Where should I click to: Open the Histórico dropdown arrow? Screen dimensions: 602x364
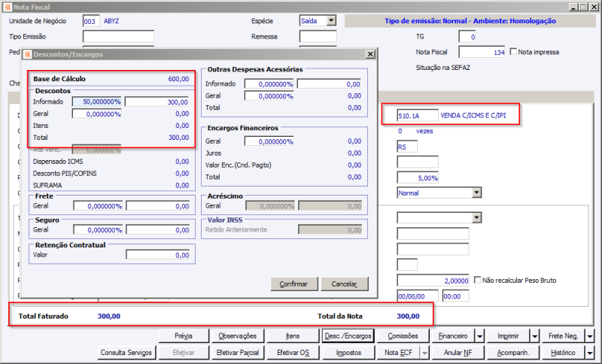click(590, 353)
